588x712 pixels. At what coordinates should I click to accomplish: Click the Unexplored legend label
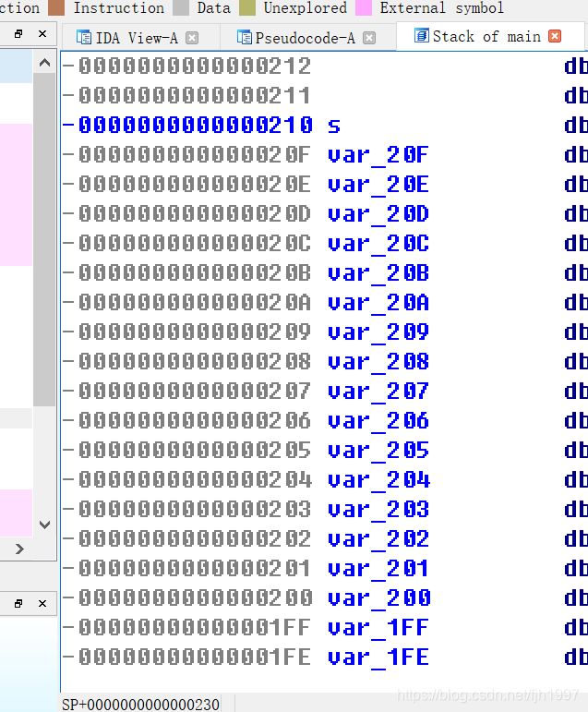click(306, 7)
